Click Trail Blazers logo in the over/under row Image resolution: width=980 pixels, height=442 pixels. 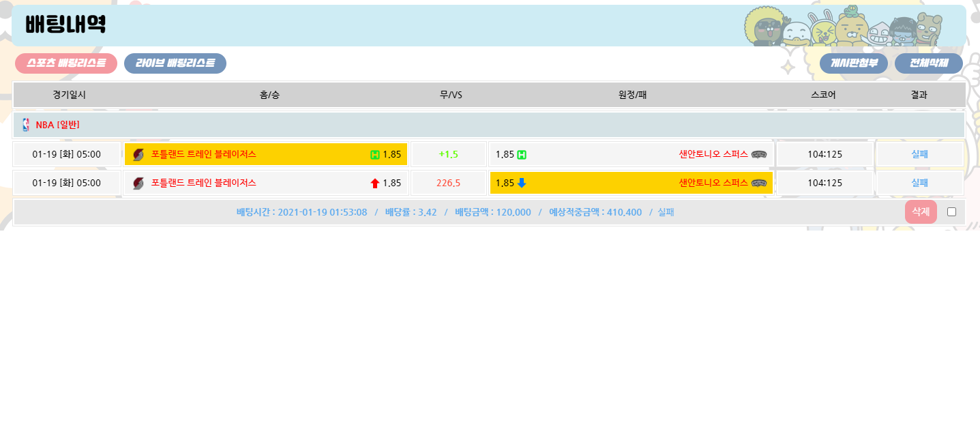click(138, 183)
